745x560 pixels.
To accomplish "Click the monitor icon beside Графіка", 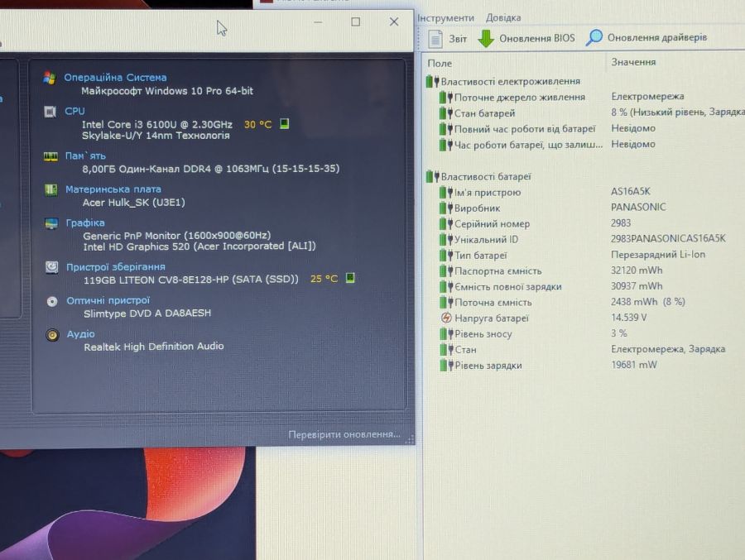I will point(51,223).
